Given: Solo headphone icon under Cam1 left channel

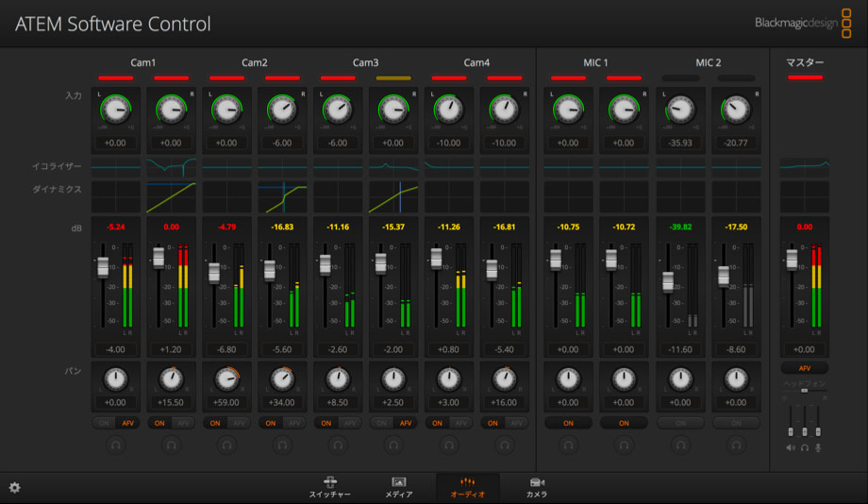Looking at the screenshot, I should point(116,445).
